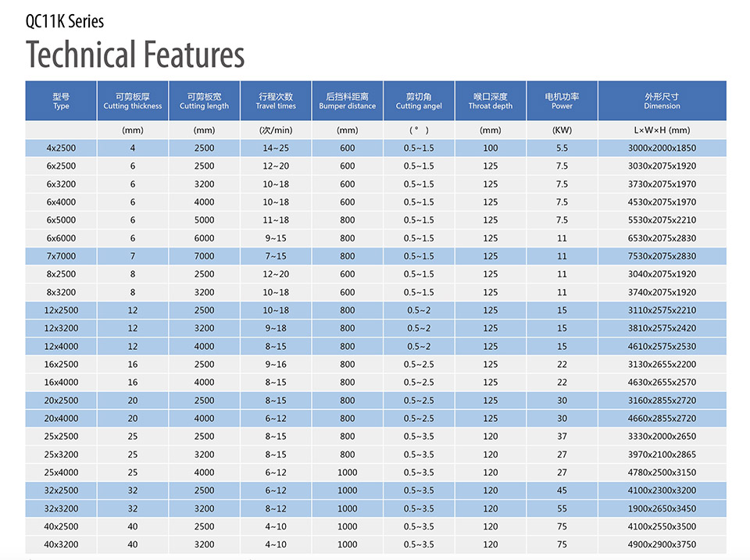Click the Travel times column header

tap(276, 101)
